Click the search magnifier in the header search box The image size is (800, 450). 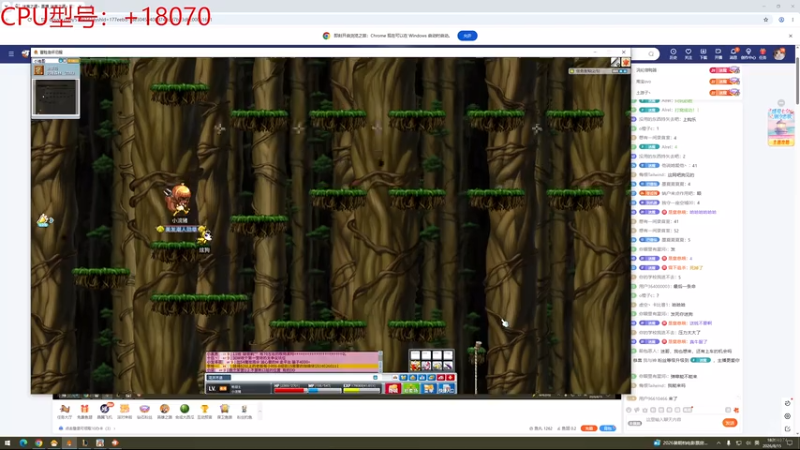point(651,54)
